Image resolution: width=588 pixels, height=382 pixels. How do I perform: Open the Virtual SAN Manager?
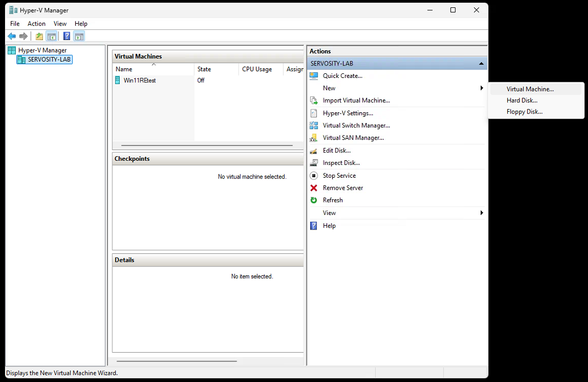[352, 138]
